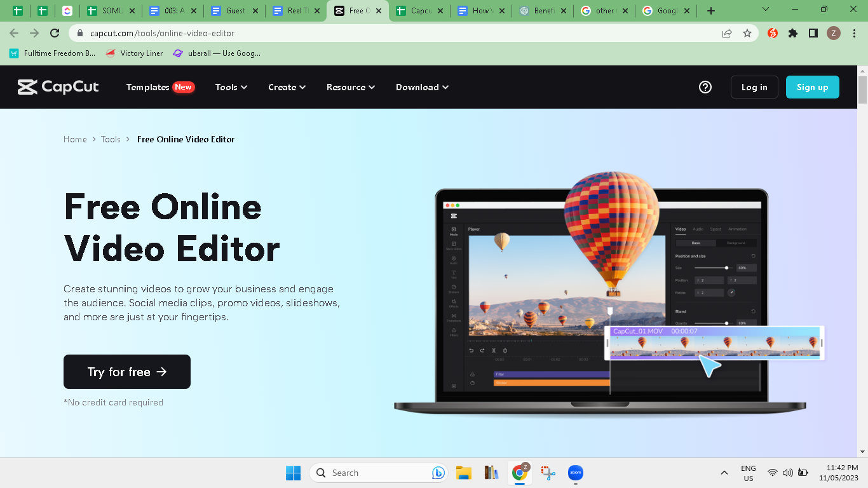The width and height of the screenshot is (868, 488).
Task: Open the red extension icon in toolbar
Action: click(773, 33)
